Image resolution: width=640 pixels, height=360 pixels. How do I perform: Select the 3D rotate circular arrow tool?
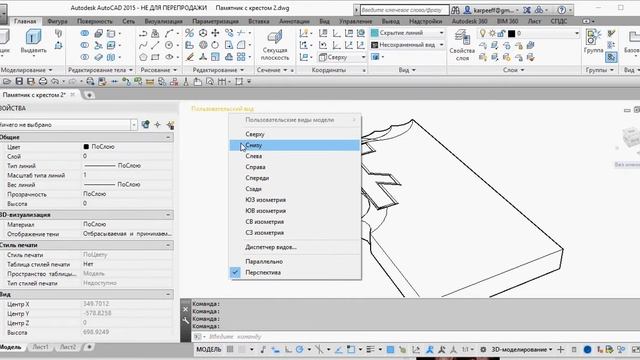[215, 45]
